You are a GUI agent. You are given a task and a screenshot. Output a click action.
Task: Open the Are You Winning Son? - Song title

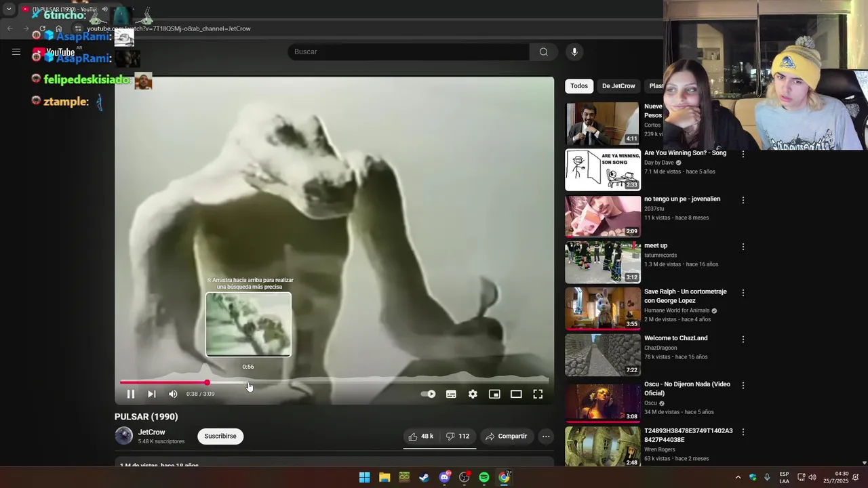(x=685, y=153)
